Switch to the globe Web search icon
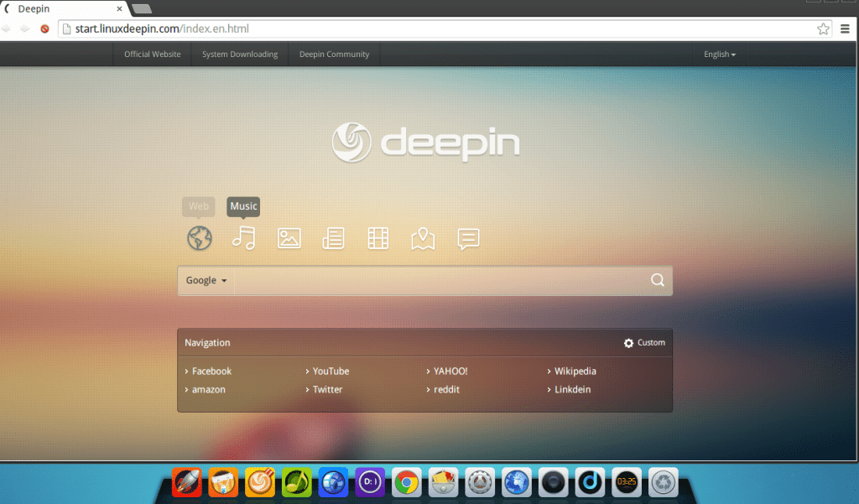The image size is (859, 504). click(x=198, y=238)
